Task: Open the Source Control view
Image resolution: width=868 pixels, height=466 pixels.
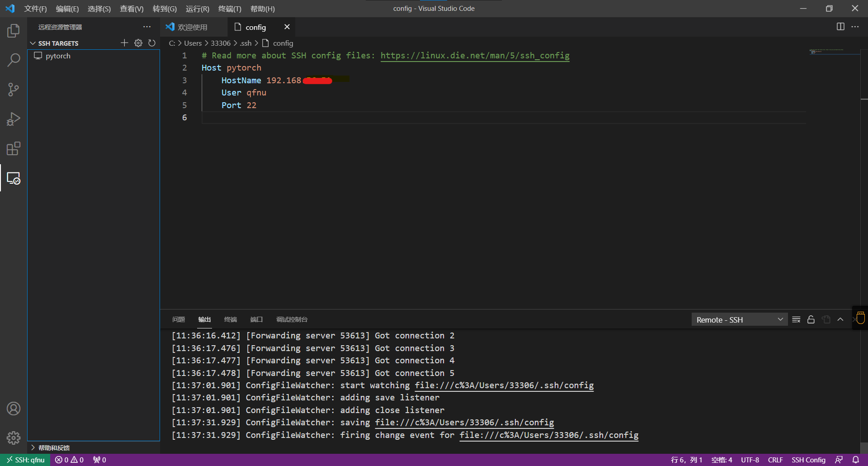Action: (14, 90)
